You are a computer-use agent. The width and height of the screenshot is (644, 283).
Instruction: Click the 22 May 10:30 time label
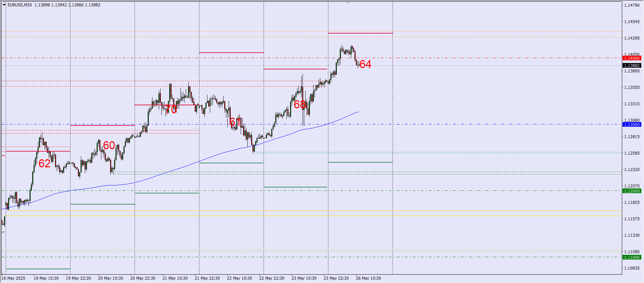[239, 278]
